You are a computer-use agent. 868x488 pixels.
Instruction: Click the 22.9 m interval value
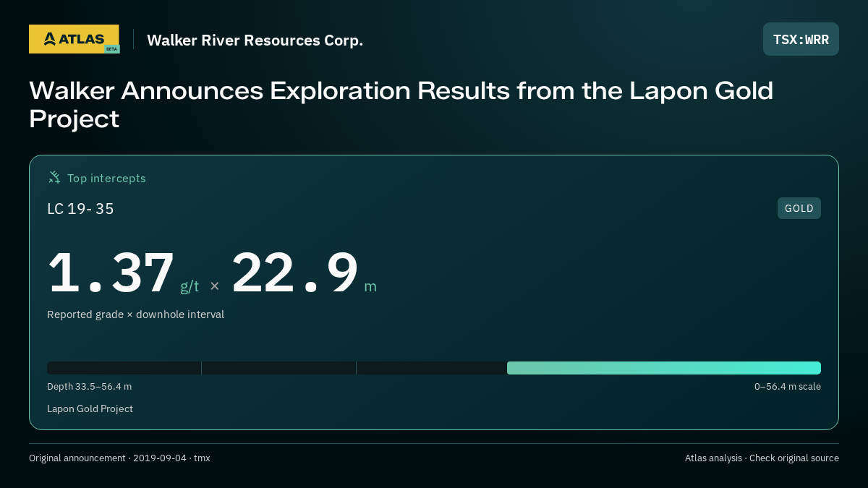pyautogui.click(x=304, y=273)
